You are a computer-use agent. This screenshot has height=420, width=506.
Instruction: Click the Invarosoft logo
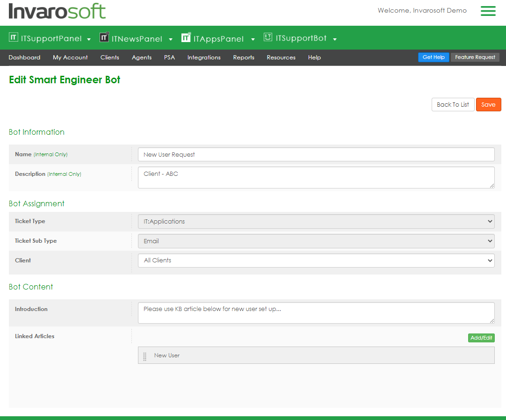(x=57, y=11)
